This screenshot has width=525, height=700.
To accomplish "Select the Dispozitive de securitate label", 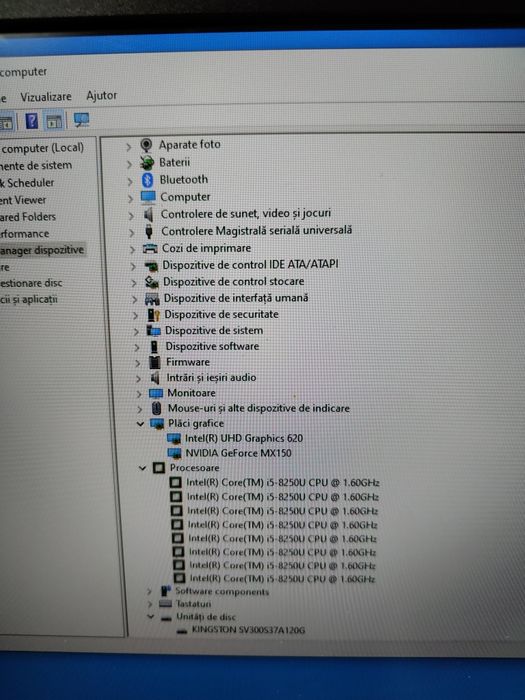I will [221, 314].
